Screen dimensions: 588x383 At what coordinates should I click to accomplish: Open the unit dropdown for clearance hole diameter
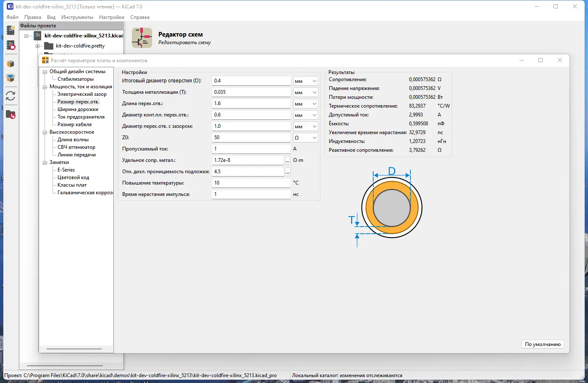click(305, 127)
